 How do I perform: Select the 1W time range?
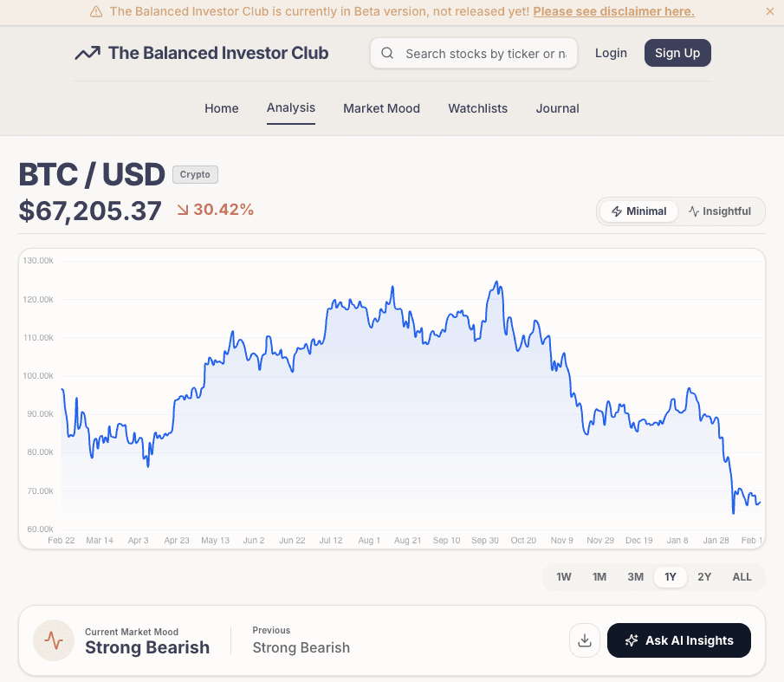pos(564,577)
